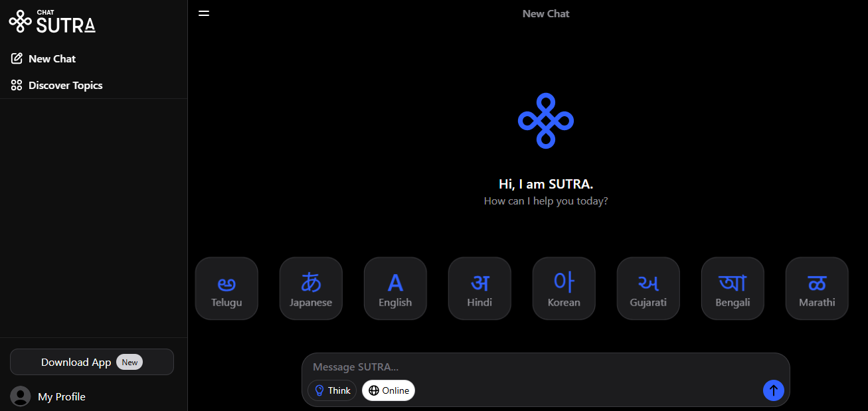
Task: Start a New Chat from the sidebar
Action: coord(44,58)
